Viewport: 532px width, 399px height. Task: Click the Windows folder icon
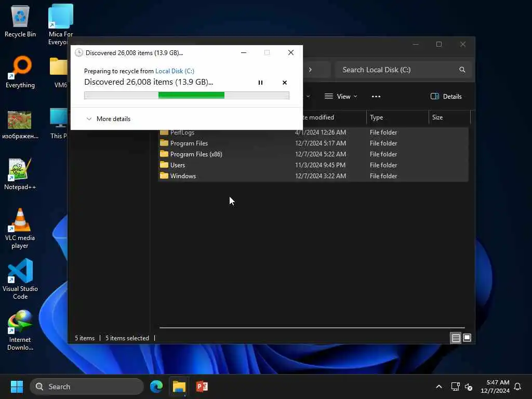tap(164, 176)
